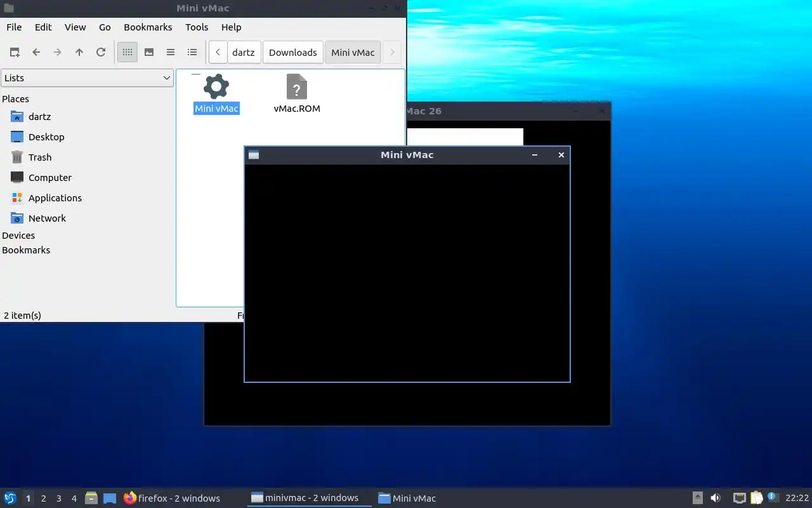This screenshot has width=812, height=508.
Task: Click update notifier tray icon
Action: [x=773, y=497]
